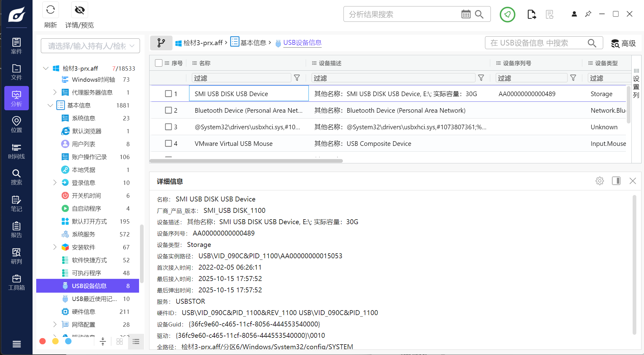Open the 笔记 notes sidebar icon

[x=16, y=203]
